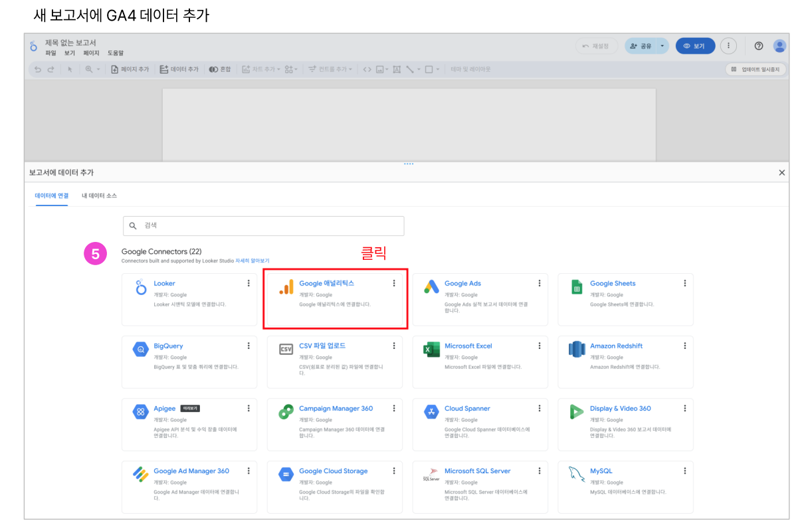Open the 컨트롤 추가 dropdown
Image resolution: width=812 pixels, height=529 pixels.
[x=330, y=69]
